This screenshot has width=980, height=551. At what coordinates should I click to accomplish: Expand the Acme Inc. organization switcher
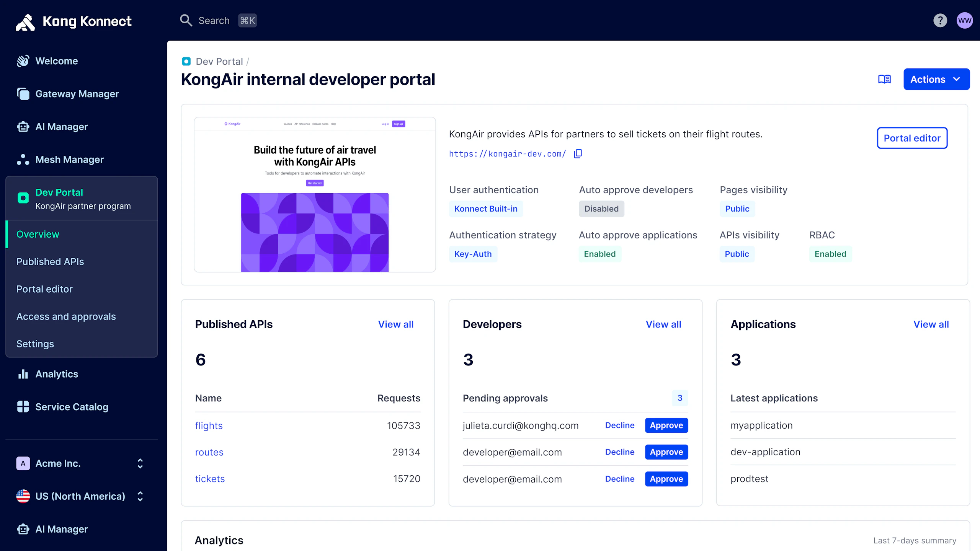click(x=80, y=463)
